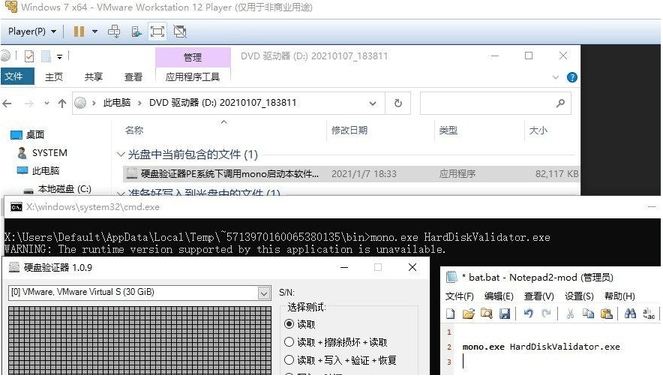The width and height of the screenshot is (663, 390).
Task: Open the Customize Quick Access Toolbar dropdown
Action: click(x=60, y=56)
